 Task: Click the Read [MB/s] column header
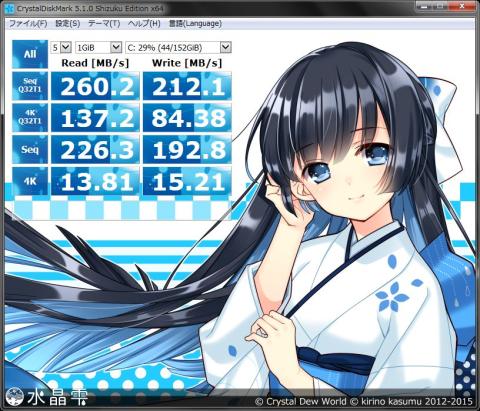coord(95,63)
